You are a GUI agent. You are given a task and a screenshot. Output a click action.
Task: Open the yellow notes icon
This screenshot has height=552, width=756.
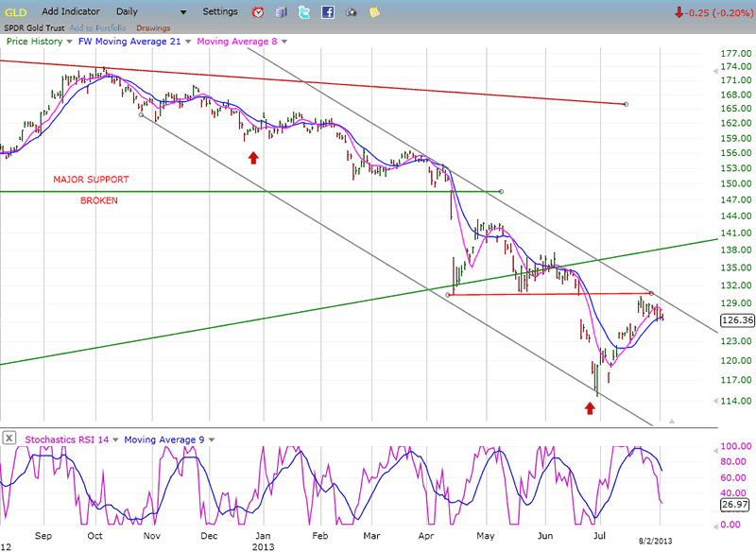click(x=374, y=12)
